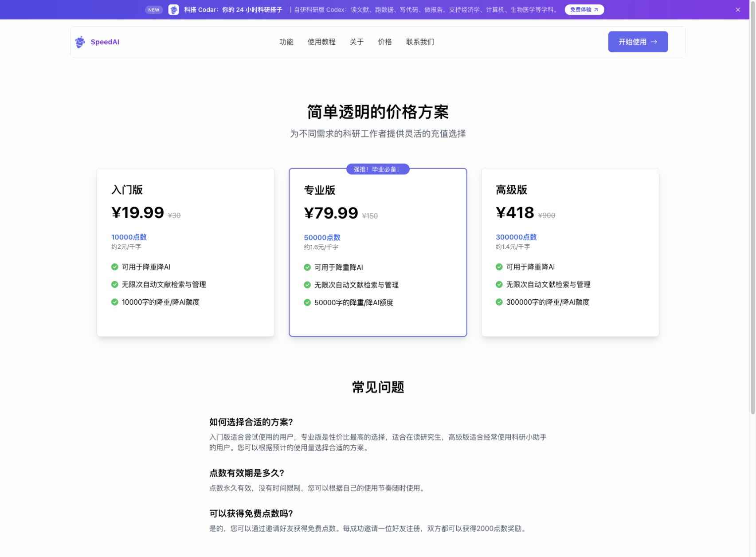Click the question 如何选择合适的方案?
The width and height of the screenshot is (756, 557).
tap(251, 422)
